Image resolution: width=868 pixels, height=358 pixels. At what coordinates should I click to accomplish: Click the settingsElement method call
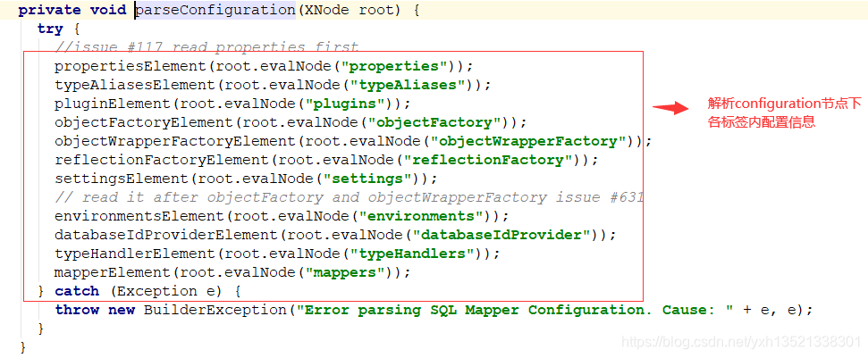[x=122, y=179]
